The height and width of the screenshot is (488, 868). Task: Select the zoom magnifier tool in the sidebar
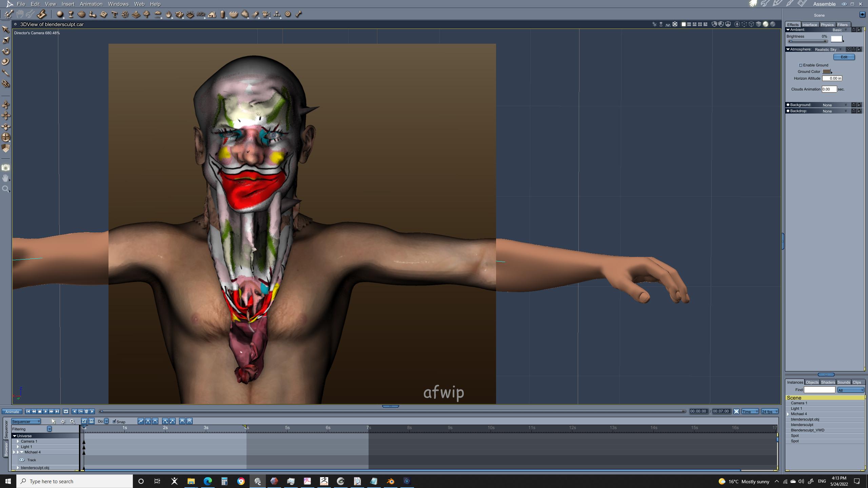6,189
